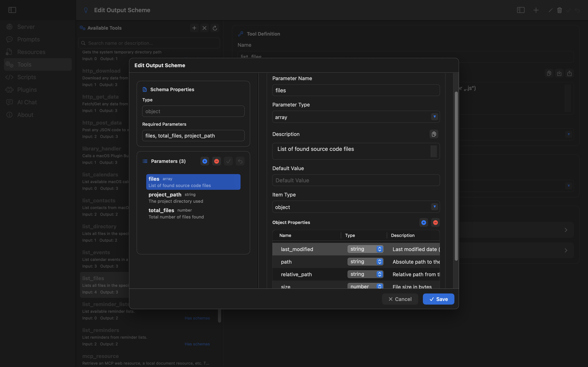The height and width of the screenshot is (367, 588).
Task: Cancel the Edit Output Scheme dialog
Action: [400, 299]
